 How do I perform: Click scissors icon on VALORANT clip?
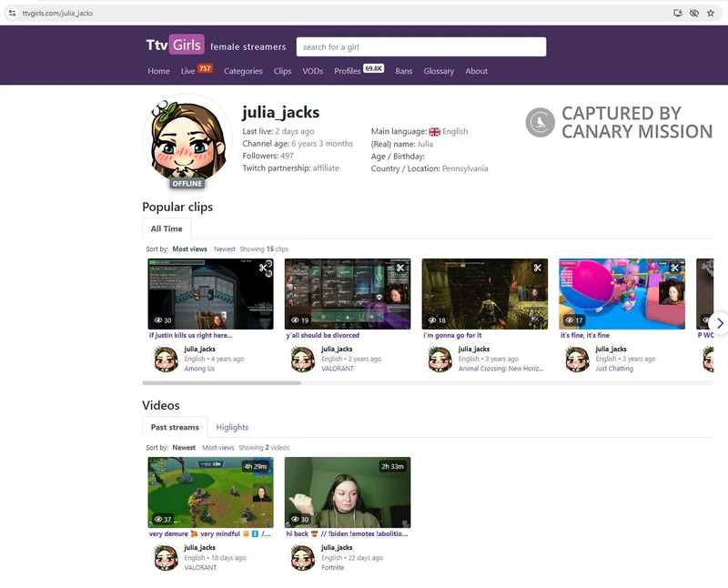(400, 268)
